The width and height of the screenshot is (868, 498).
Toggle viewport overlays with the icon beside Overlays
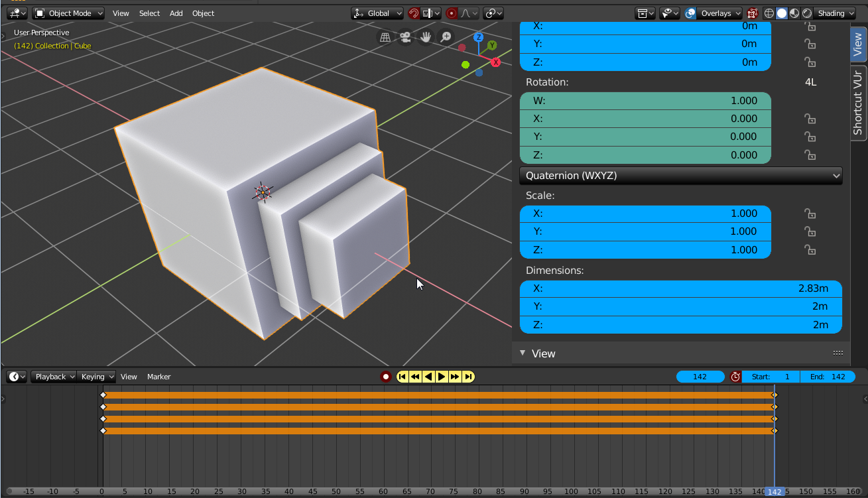[690, 13]
